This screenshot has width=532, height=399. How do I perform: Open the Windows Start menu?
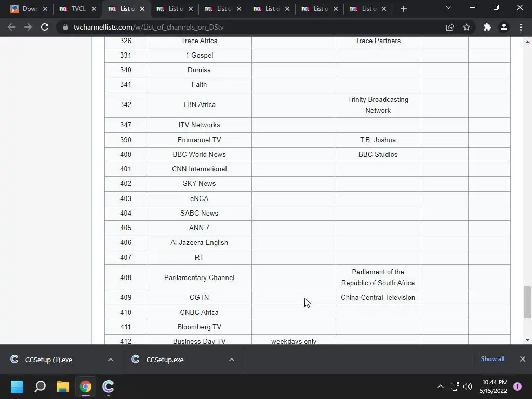click(x=17, y=386)
